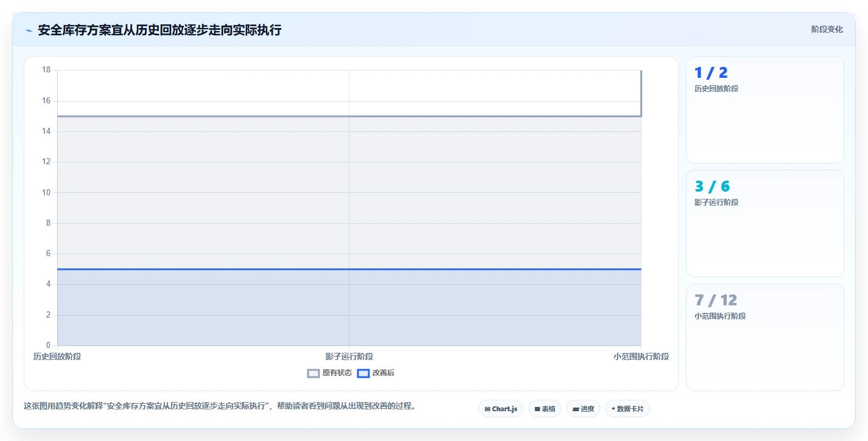The image size is (868, 441).
Task: Click the y-axis value 12
Action: (x=46, y=162)
